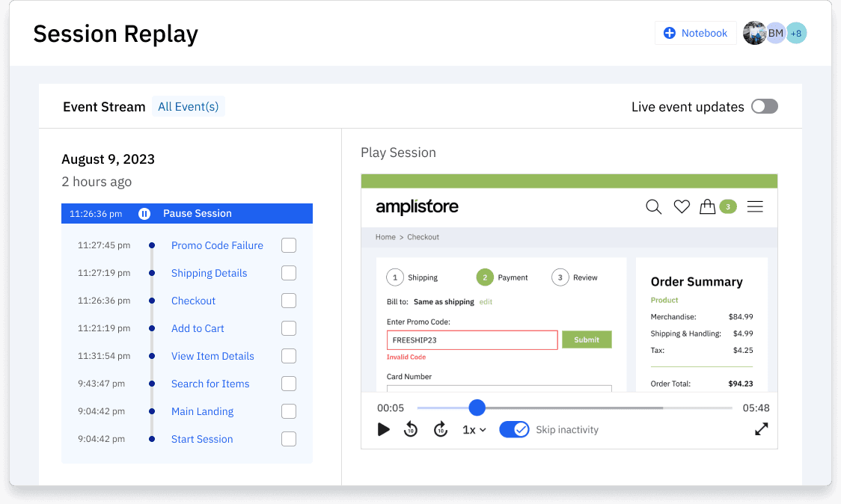The image size is (841, 504).
Task: Tick the checkbox for Add to Cart event
Action: [289, 328]
